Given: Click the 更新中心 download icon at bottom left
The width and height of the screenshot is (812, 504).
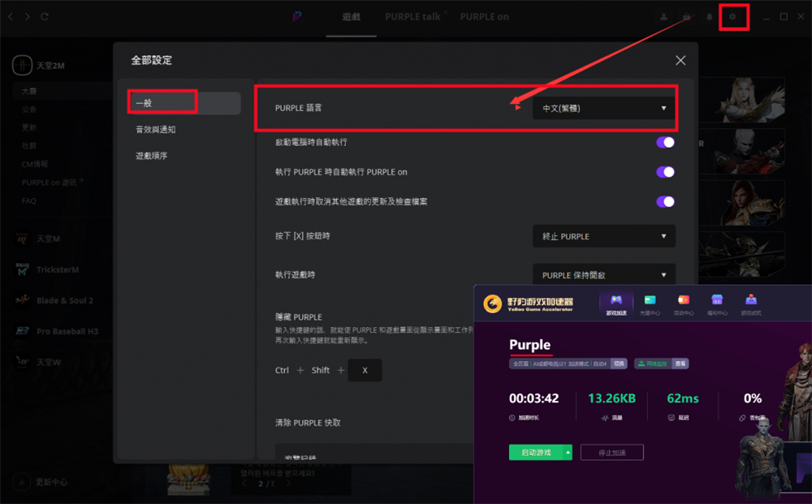Looking at the screenshot, I should 22,482.
